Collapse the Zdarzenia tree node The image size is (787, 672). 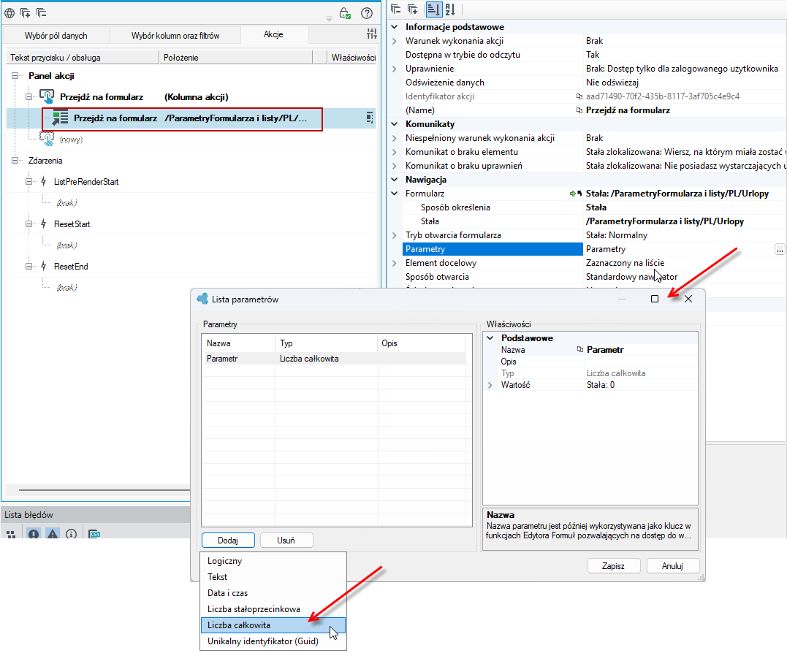click(x=15, y=161)
